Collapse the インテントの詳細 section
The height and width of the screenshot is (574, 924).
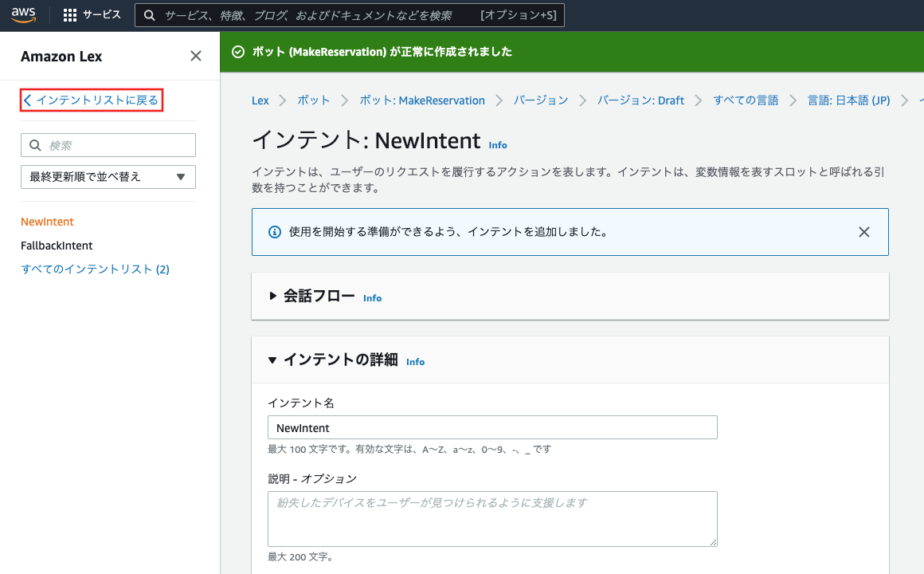tap(272, 360)
